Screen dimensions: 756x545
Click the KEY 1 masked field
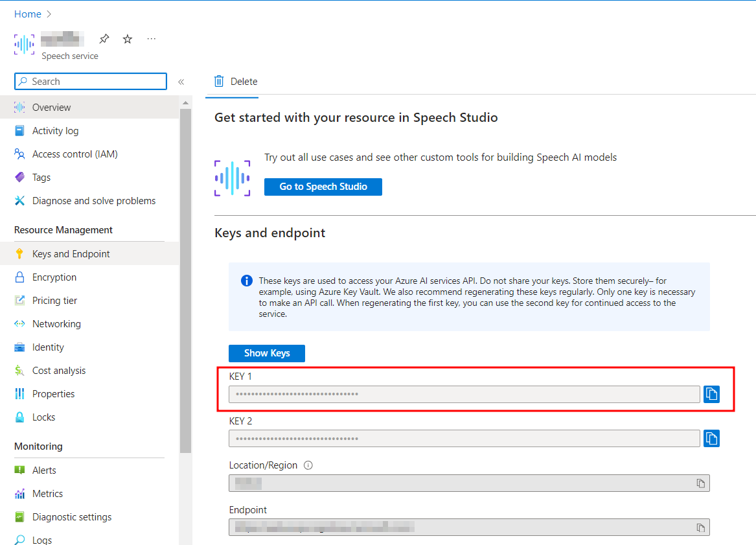tap(464, 394)
